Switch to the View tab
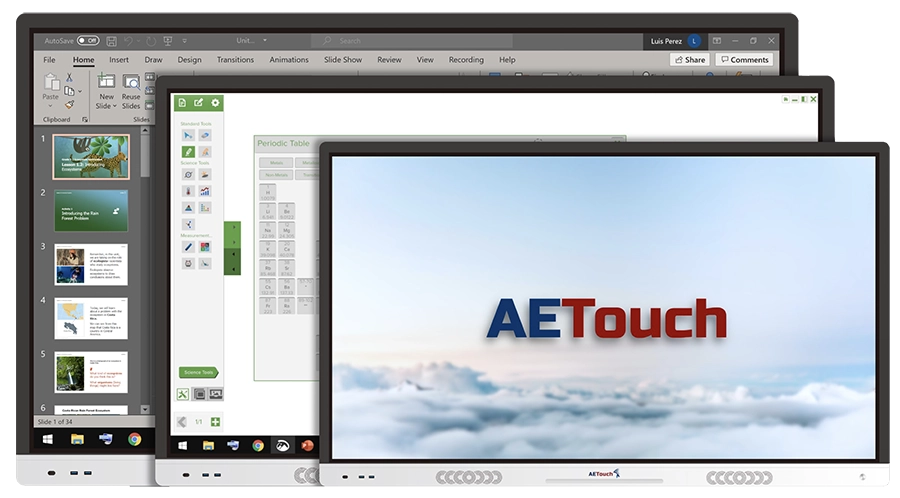Screen dimensions: 900x498 (425, 60)
